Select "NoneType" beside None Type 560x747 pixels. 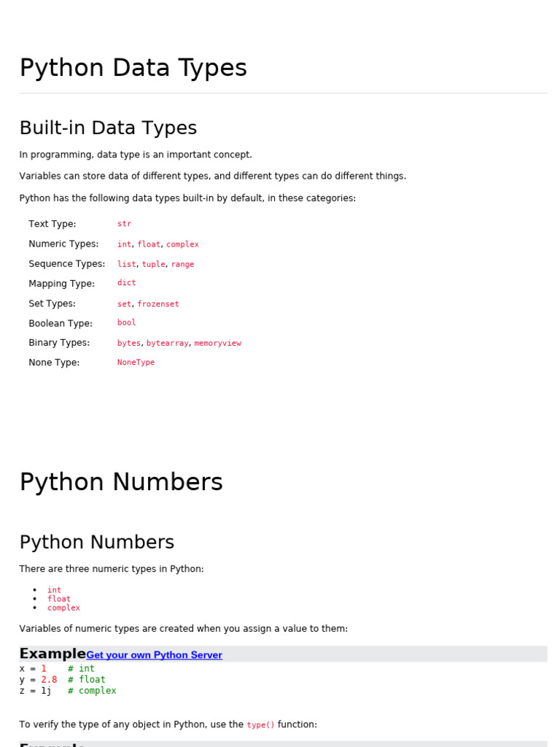point(136,363)
